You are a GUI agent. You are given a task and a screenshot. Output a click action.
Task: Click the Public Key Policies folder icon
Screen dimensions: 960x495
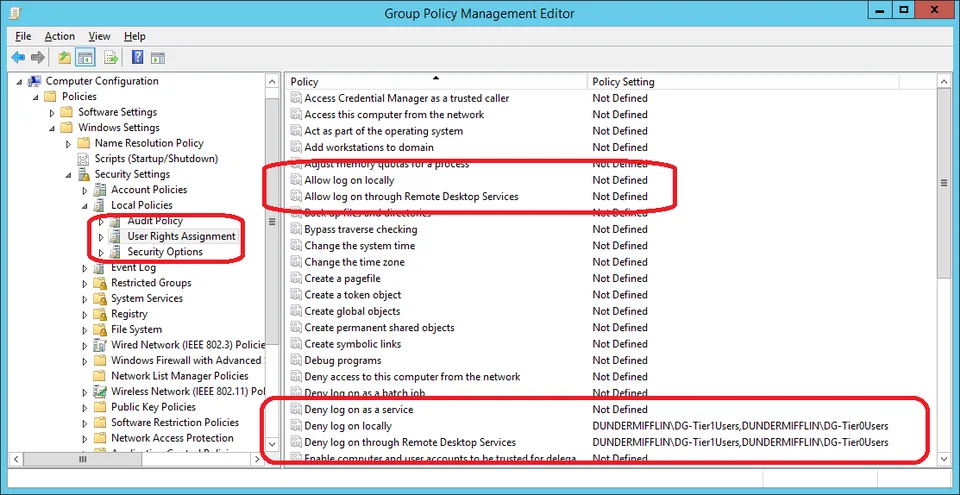tap(100, 407)
